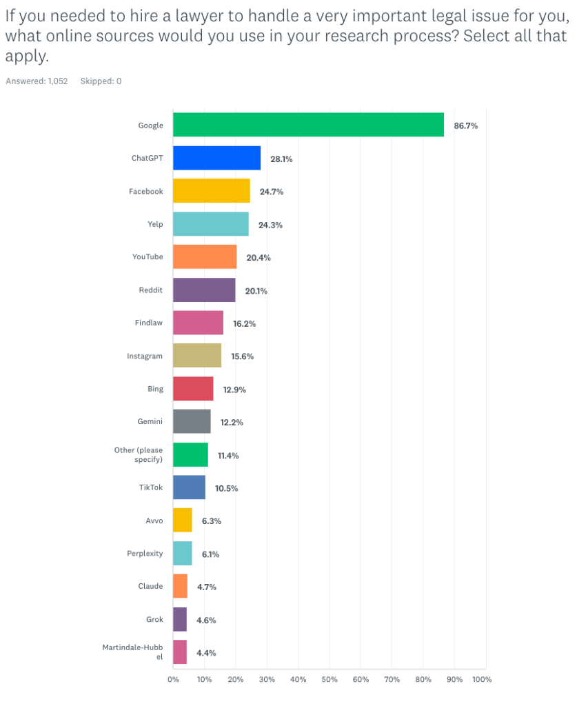Click the Skipped: 0 text
This screenshot has width=588, height=706.
101,81
